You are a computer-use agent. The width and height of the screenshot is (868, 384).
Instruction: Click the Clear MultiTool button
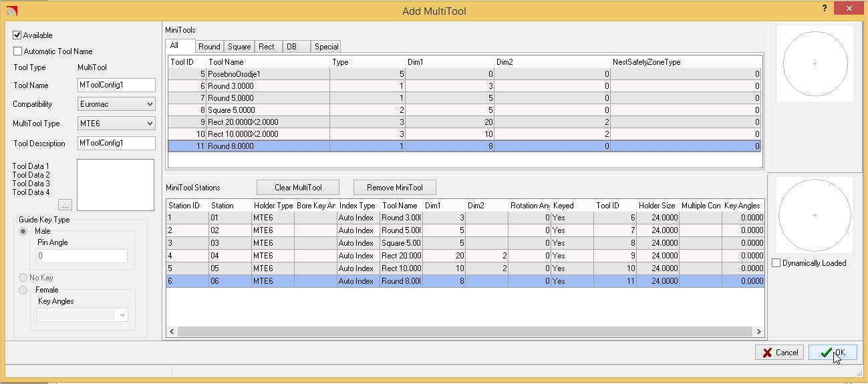[x=298, y=188]
